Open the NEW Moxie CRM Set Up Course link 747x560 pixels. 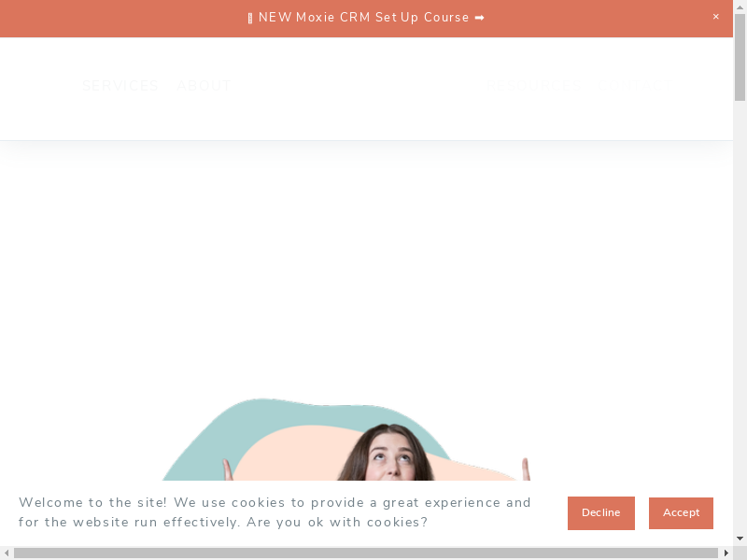pyautogui.click(x=366, y=18)
